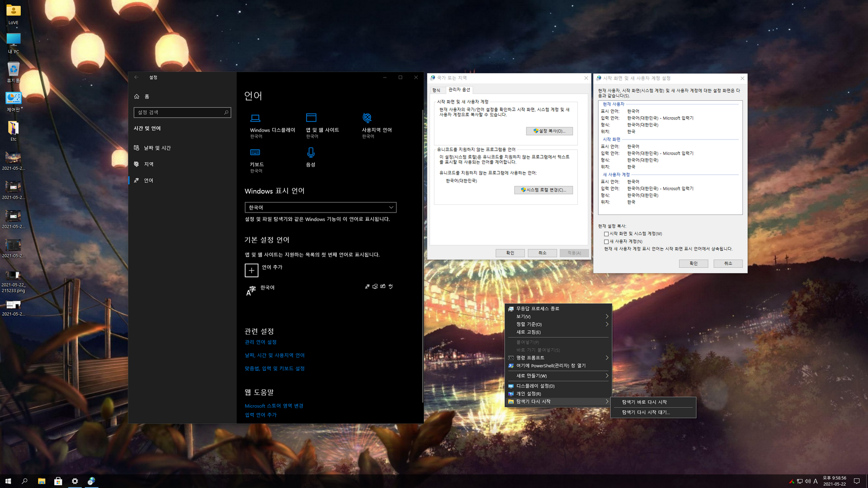Expand the 새로 만들기(W) submenu
Viewport: 868px width, 488px height.
point(558,376)
